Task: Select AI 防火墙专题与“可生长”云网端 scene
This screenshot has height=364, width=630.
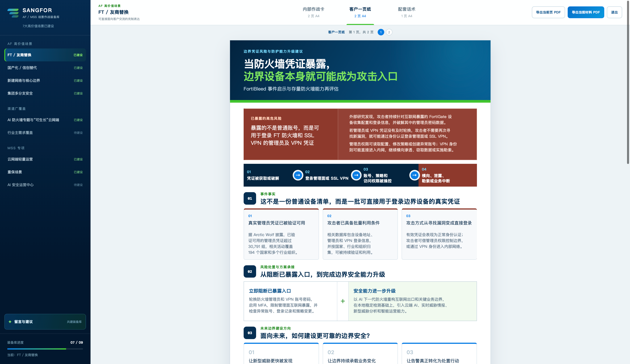Action: point(45,120)
